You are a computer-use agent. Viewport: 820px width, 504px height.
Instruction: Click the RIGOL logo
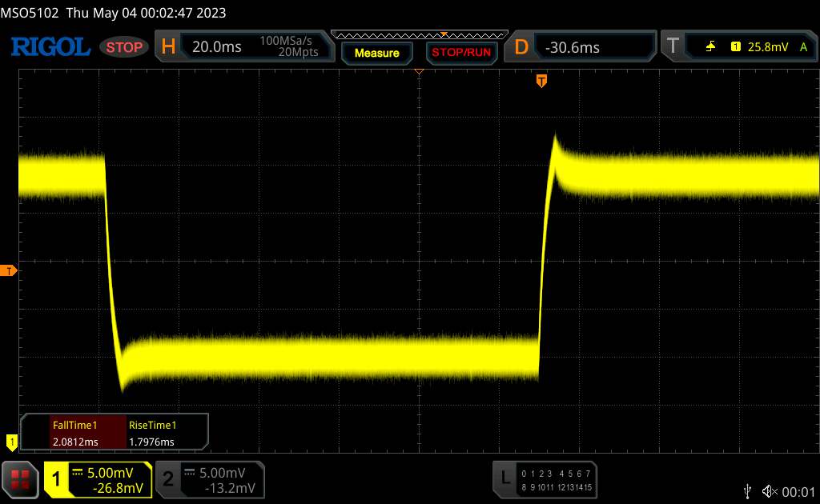tap(50, 47)
